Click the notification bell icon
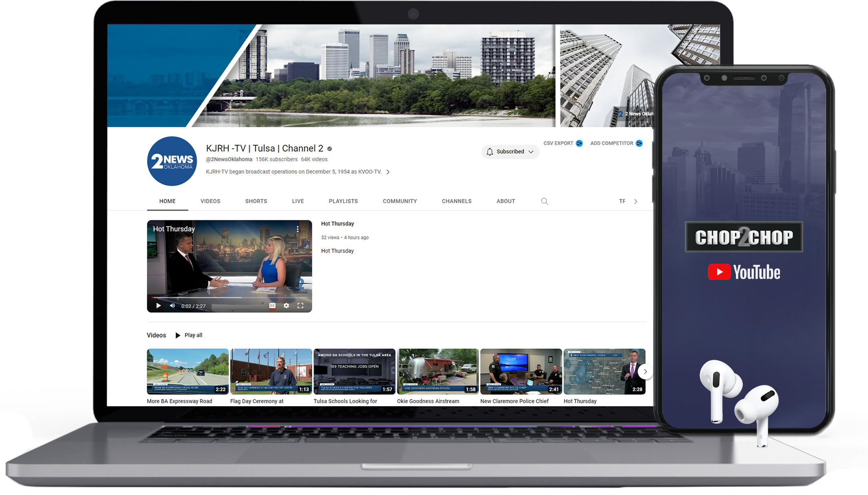 (490, 152)
